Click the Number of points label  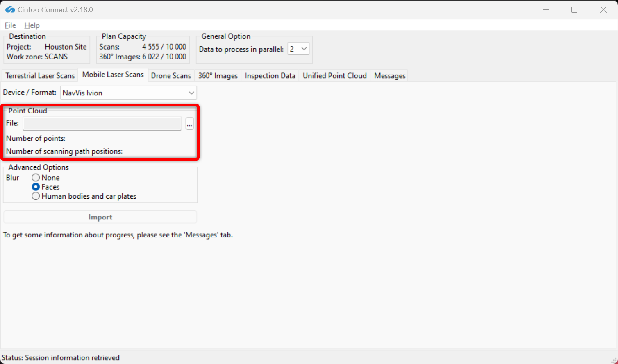(36, 138)
